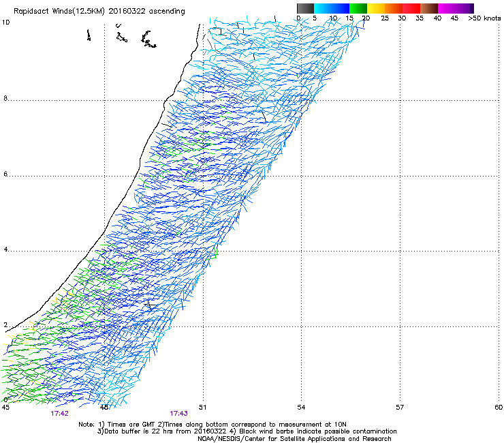Click the gray 0-5 knots color swatch

click(x=305, y=8)
